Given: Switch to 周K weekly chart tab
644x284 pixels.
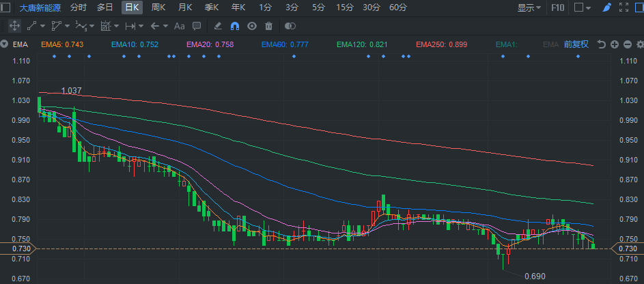Looking at the screenshot, I should pyautogui.click(x=158, y=8).
